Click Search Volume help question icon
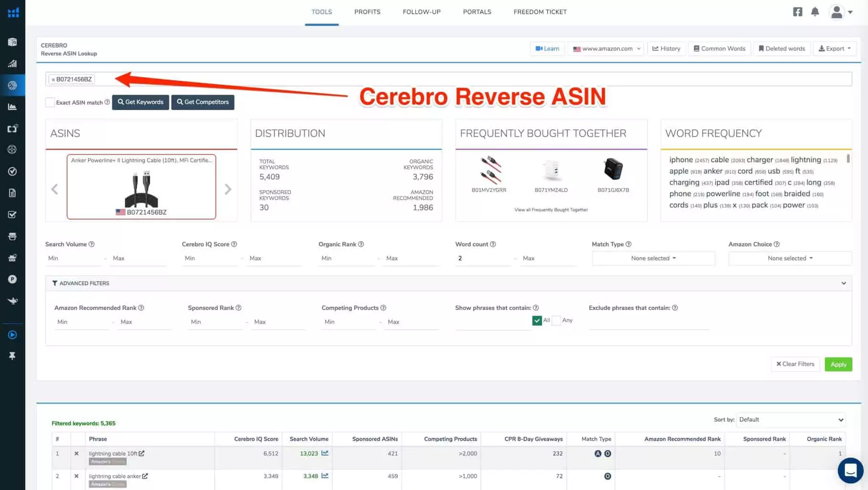 [x=91, y=244]
